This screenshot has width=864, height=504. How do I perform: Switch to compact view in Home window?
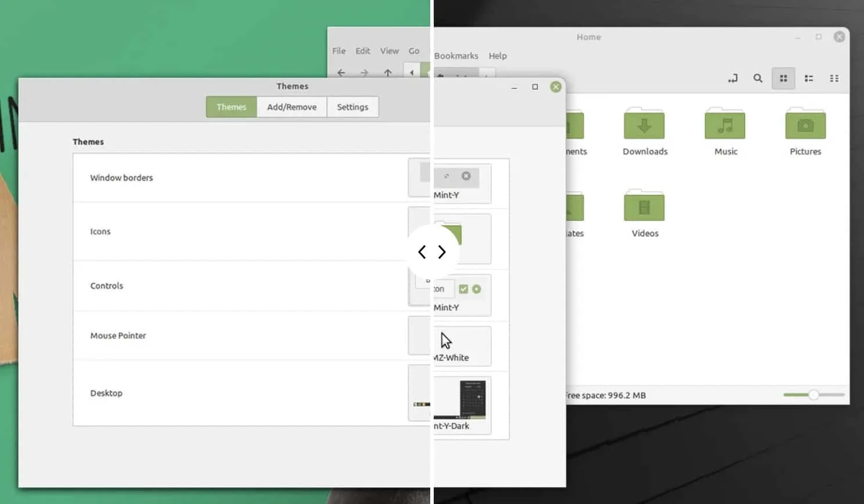point(834,78)
